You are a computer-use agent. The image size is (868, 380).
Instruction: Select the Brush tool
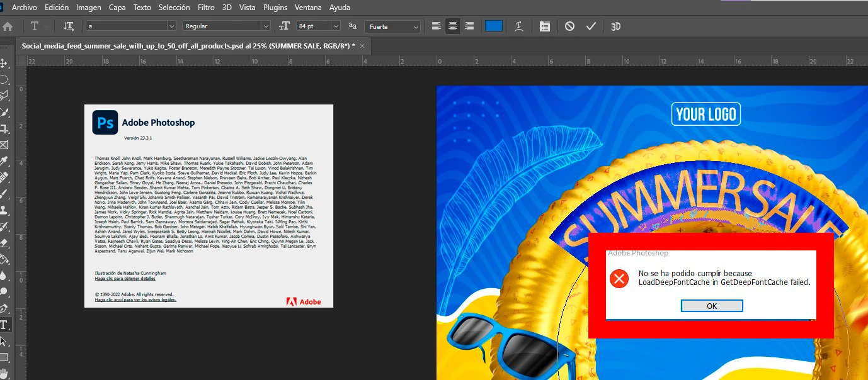[x=4, y=194]
